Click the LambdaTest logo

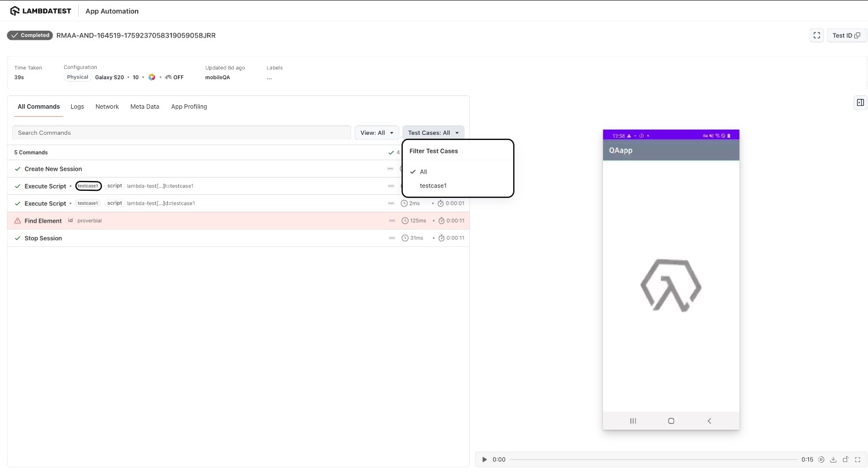(x=41, y=11)
